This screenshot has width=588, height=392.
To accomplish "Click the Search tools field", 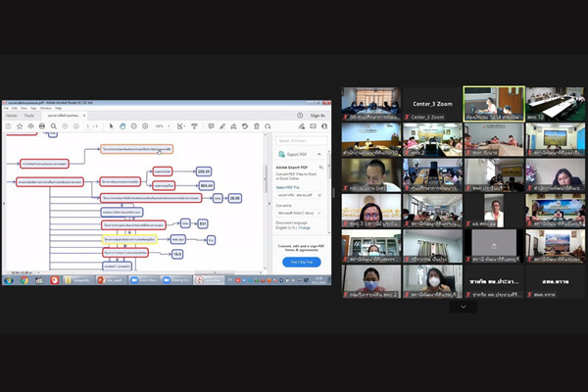I will 302,141.
